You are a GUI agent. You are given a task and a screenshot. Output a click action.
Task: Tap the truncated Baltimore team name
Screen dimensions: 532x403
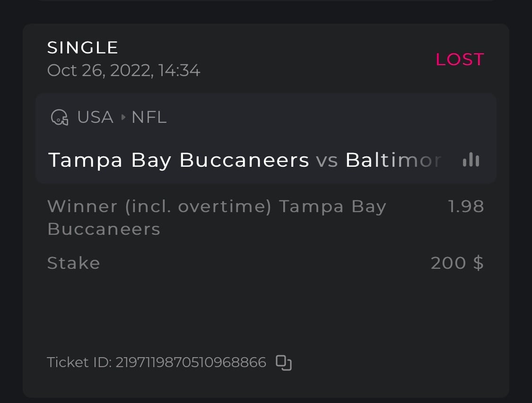[393, 160]
